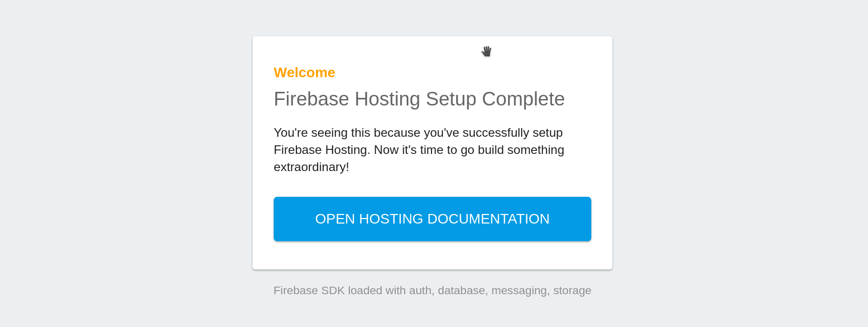Image resolution: width=868 pixels, height=327 pixels.
Task: Select the orange Welcome heading
Action: point(304,72)
